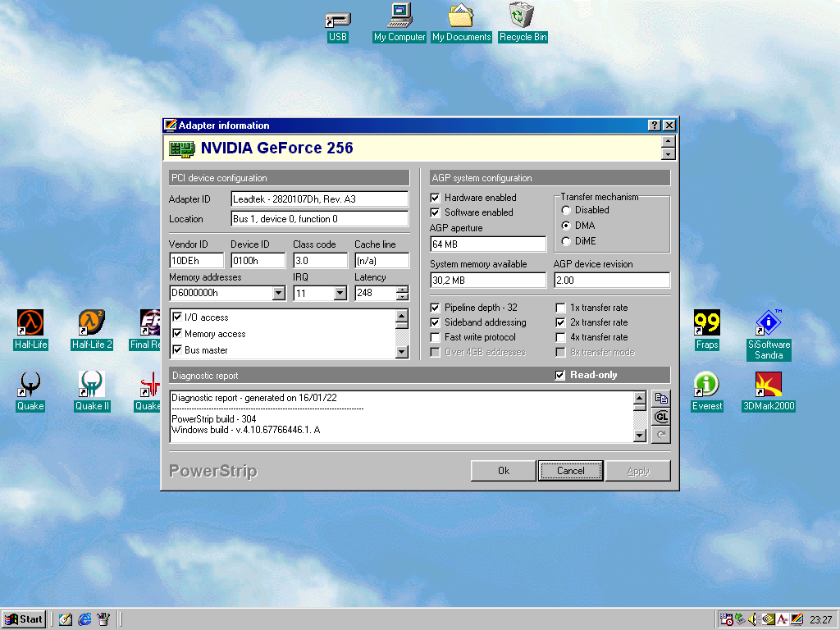The height and width of the screenshot is (630, 840).
Task: Uncheck Sideband addressing
Action: (436, 322)
